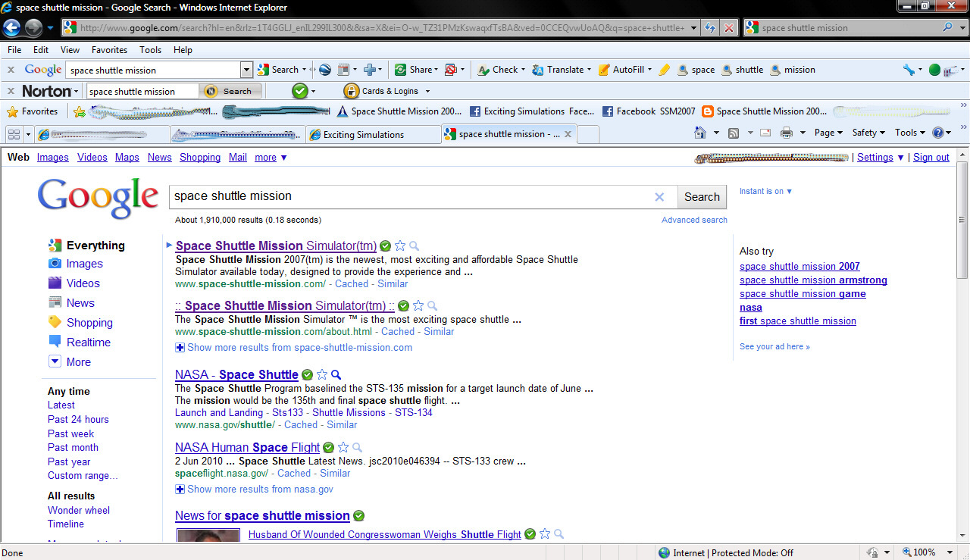Toggle highlighting of the word 'space'
This screenshot has width=970, height=560.
[696, 70]
